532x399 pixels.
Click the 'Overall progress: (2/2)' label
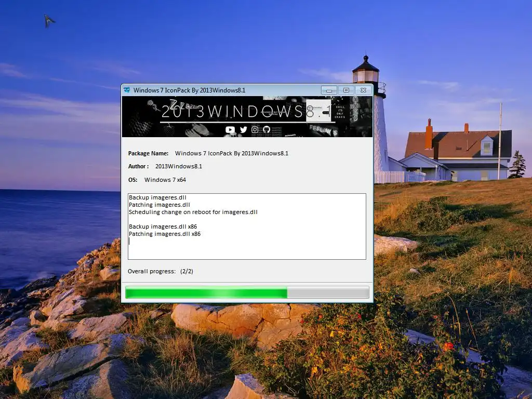161,271
